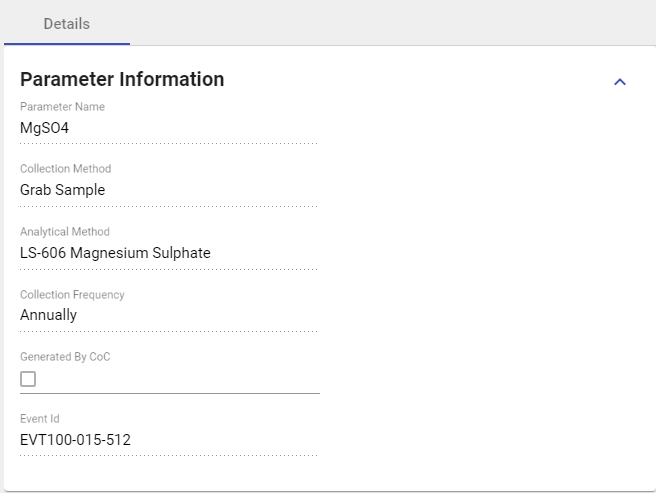Image resolution: width=656 pixels, height=493 pixels.
Task: Click the Generated By CoC label
Action: (x=65, y=357)
